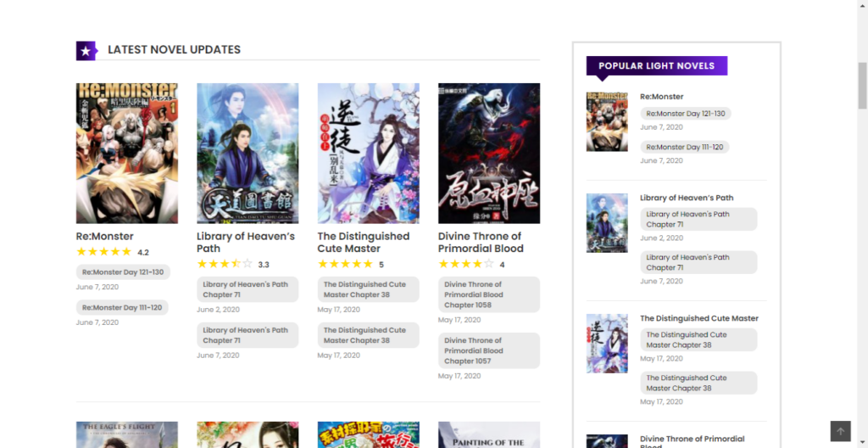This screenshot has height=448, width=868.
Task: Select The Distinguished Cute Master sidebar thumbnail
Action: click(607, 344)
